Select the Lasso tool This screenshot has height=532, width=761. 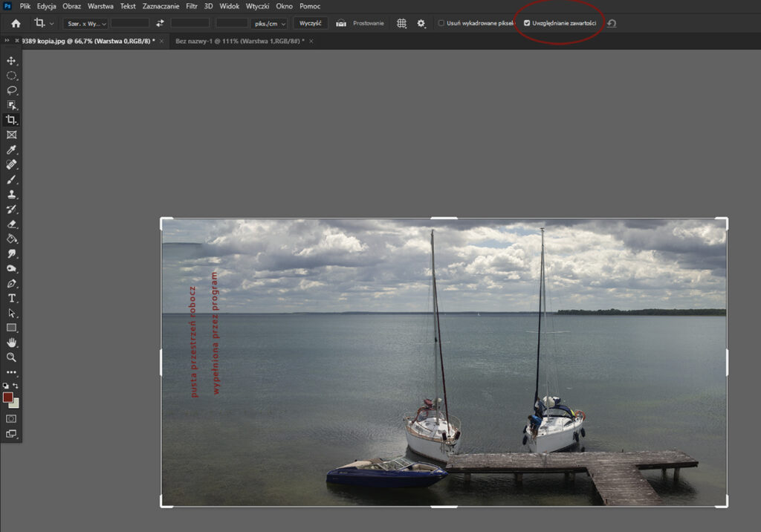10,90
